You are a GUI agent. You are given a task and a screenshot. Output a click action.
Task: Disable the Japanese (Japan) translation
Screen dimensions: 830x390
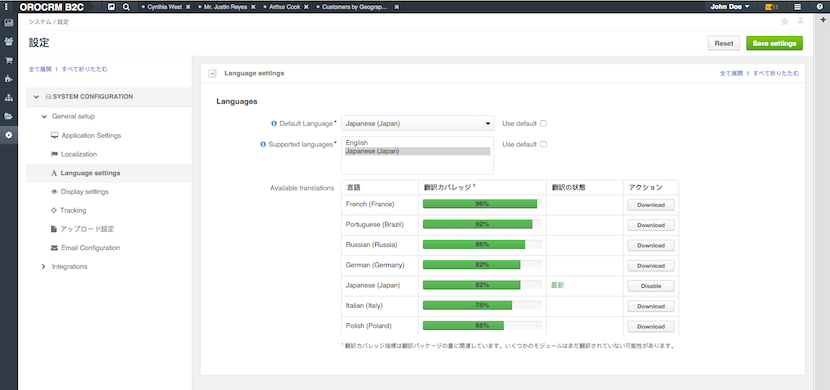tap(651, 286)
